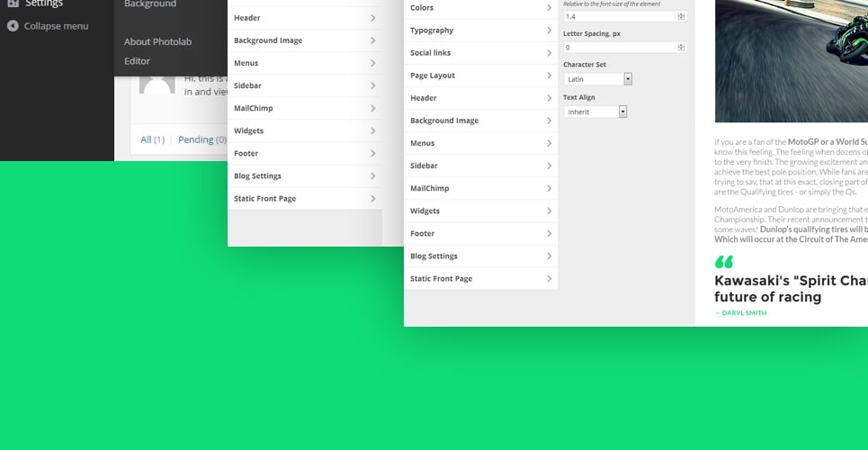Open the Text Align Inherit dropdown
This screenshot has height=450, width=868.
(595, 112)
